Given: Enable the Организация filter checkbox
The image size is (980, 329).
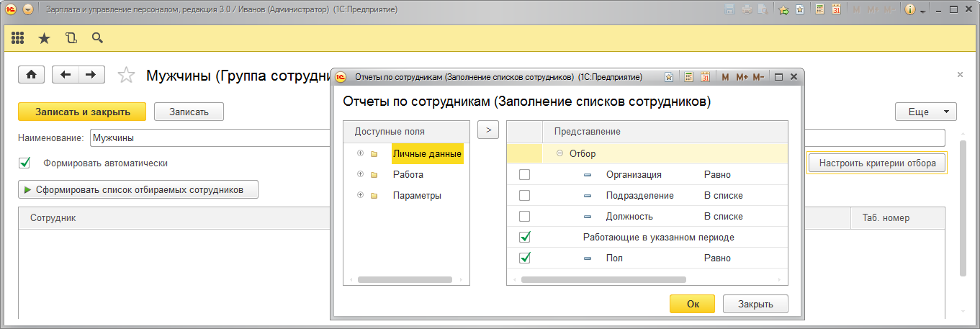Looking at the screenshot, I should pyautogui.click(x=525, y=174).
